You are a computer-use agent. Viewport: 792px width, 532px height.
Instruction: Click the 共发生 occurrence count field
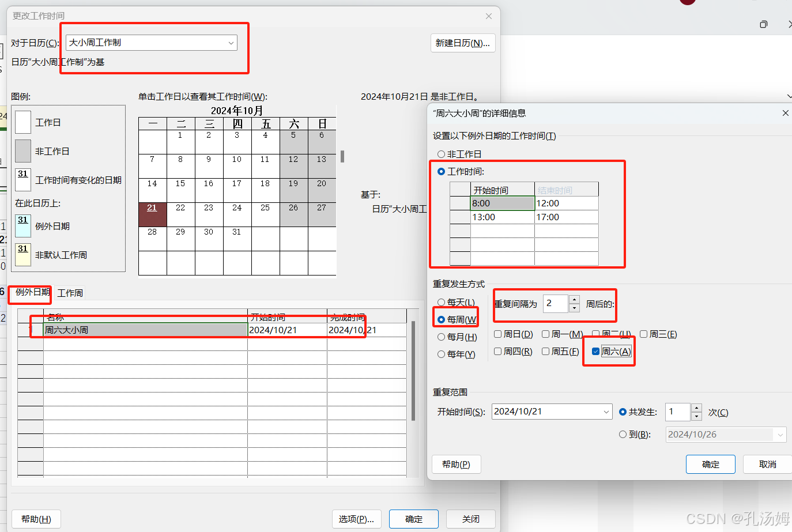pos(678,412)
